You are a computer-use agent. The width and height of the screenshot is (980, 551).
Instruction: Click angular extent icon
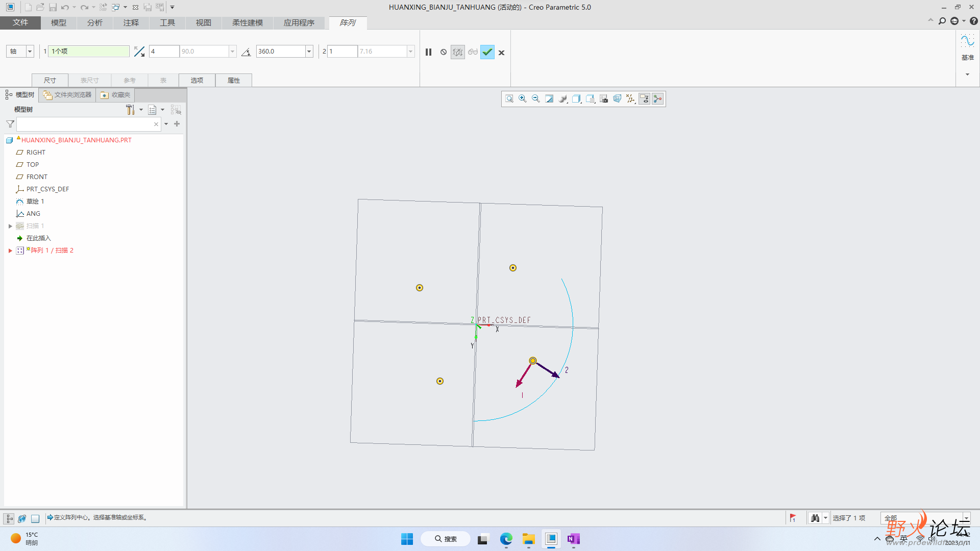pos(246,52)
